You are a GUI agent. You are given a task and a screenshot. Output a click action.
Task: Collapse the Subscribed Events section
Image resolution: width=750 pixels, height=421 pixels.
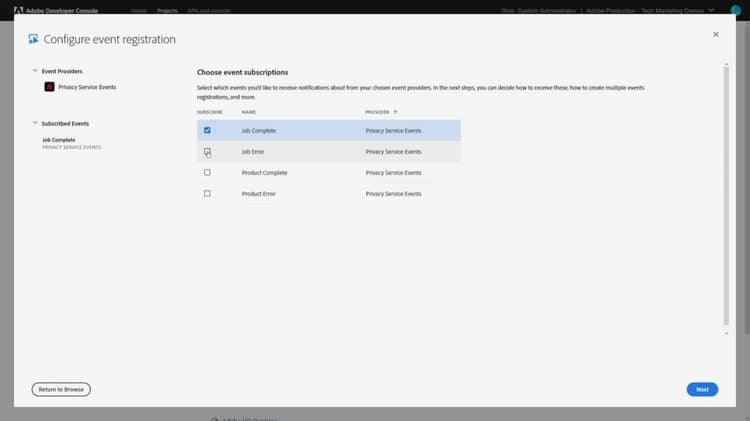35,123
